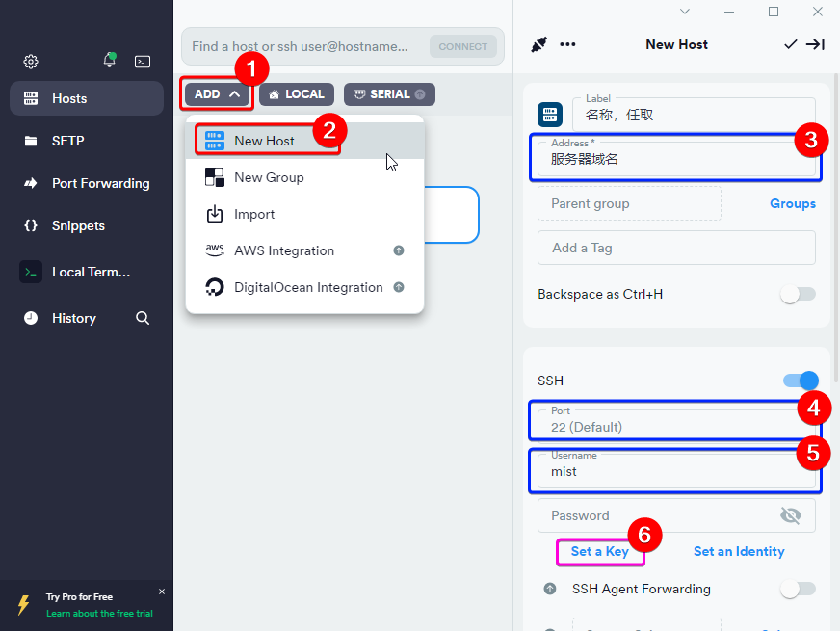Viewport: 840px width, 631px height.
Task: Open the SFTP section in the sidebar
Action: click(x=68, y=141)
